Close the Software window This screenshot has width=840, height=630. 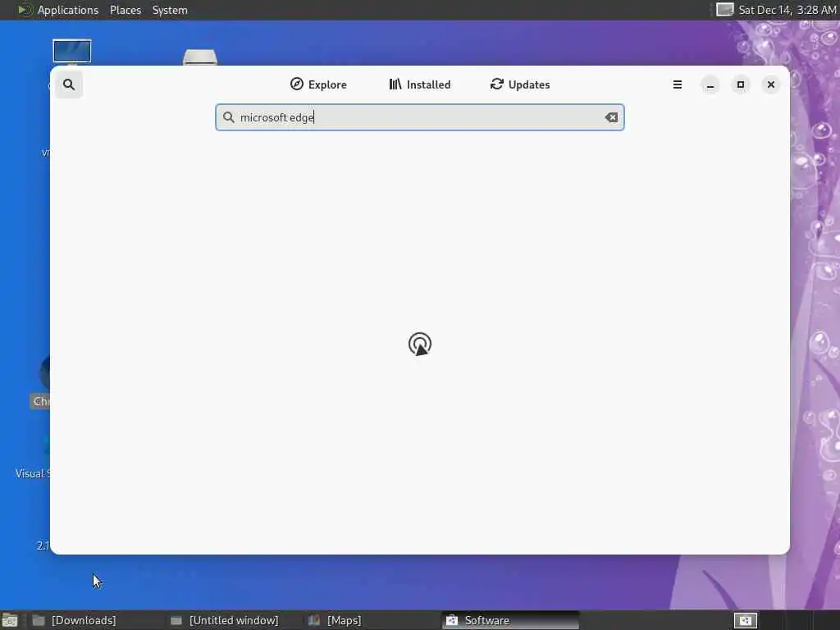point(771,84)
